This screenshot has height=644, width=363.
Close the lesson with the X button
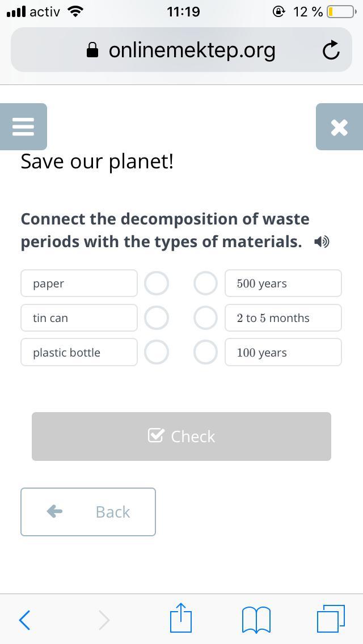coord(339,127)
